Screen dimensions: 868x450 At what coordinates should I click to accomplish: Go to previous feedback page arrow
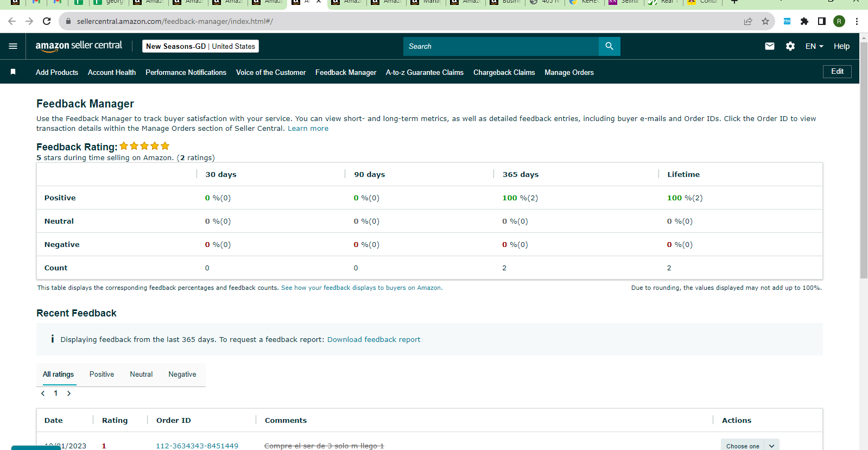point(43,394)
